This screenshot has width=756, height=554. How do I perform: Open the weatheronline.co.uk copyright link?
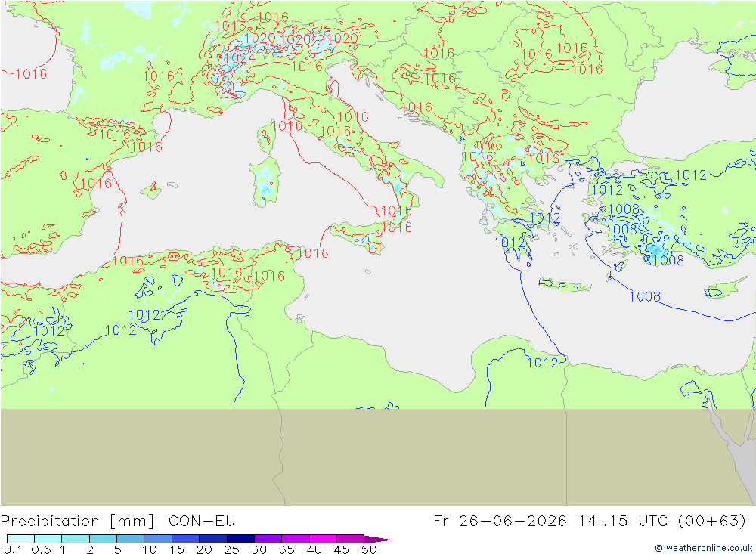pyautogui.click(x=703, y=548)
